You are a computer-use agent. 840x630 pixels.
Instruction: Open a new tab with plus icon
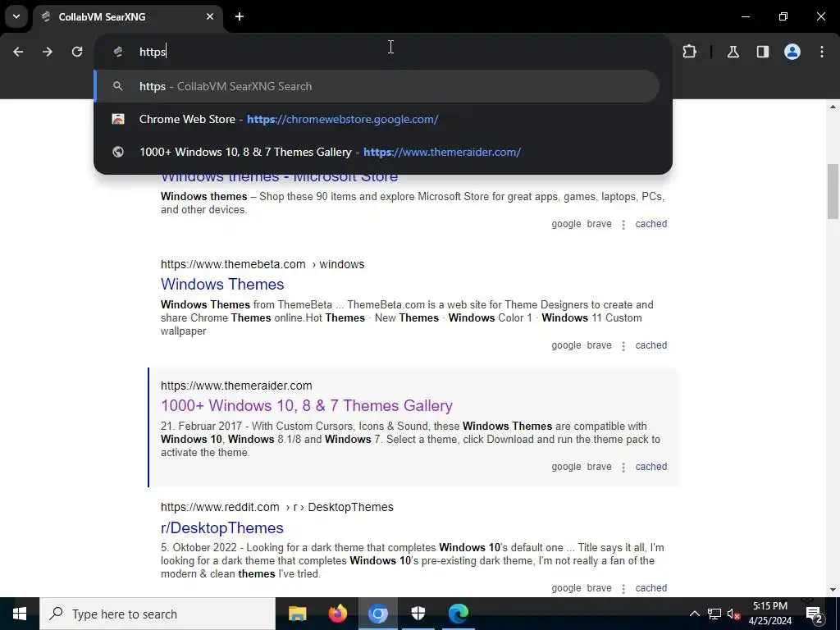tap(240, 16)
